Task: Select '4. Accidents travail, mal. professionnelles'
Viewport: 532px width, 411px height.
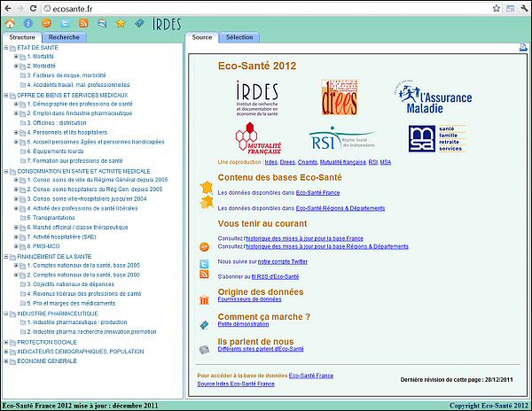Action: pyautogui.click(x=78, y=85)
